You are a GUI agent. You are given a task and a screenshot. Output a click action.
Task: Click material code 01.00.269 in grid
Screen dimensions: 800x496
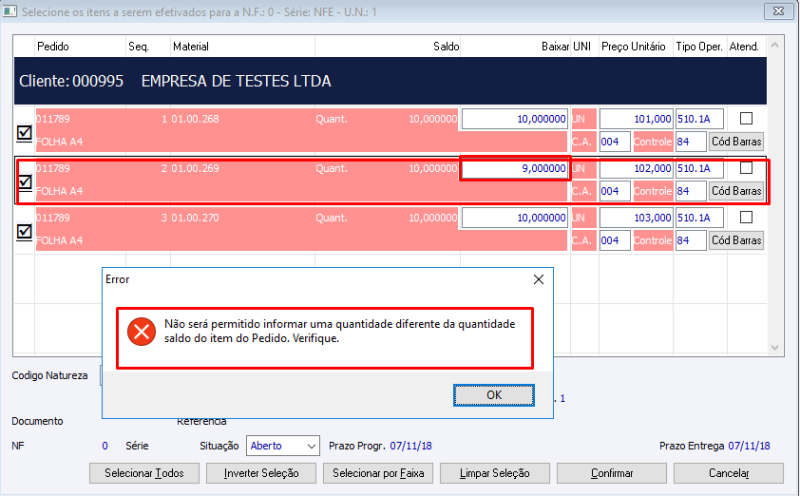click(x=195, y=168)
